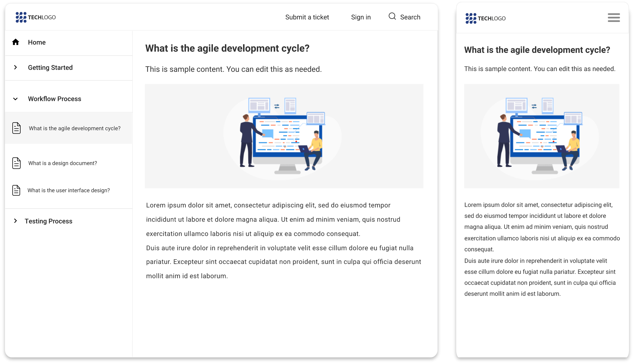Click document icon beside user interface design
This screenshot has width=634, height=364.
(16, 190)
